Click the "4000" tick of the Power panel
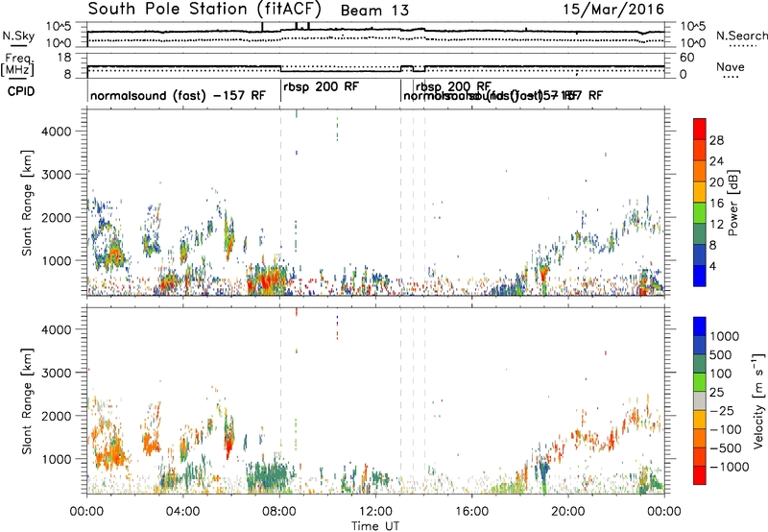Viewport: 768px width, 532px height. [56, 132]
